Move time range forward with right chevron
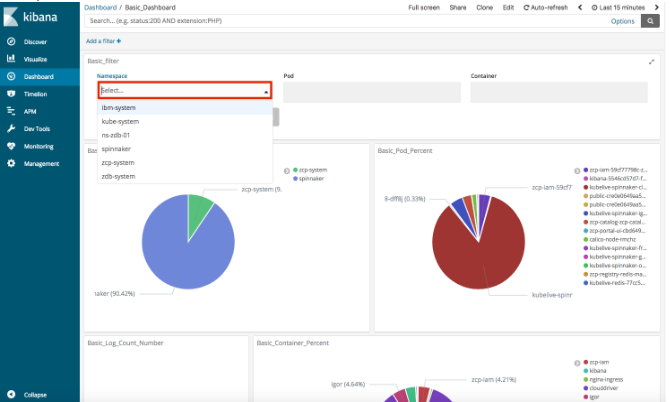This screenshot has width=671, height=402. [656, 7]
